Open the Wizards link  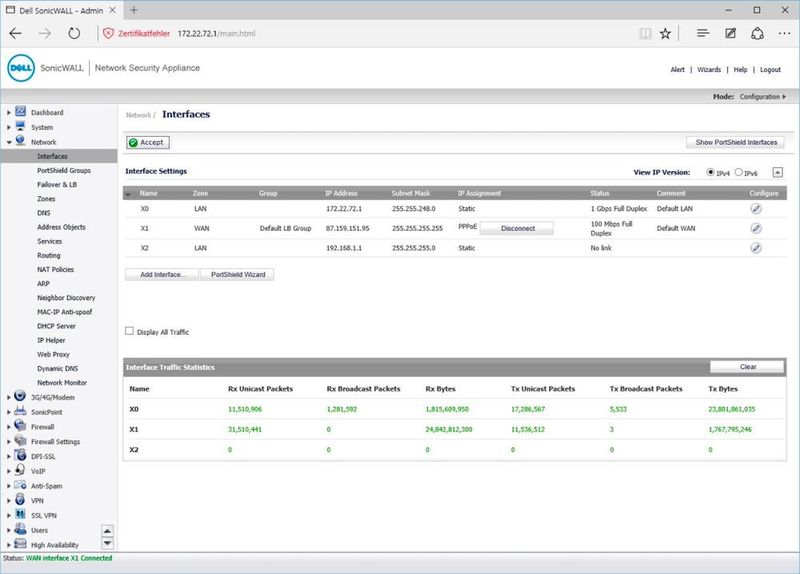(x=709, y=69)
